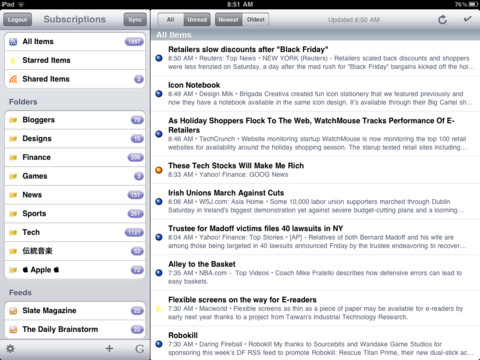Open Alley to the Basket article
This screenshot has height=360, width=480.
pyautogui.click(x=316, y=273)
